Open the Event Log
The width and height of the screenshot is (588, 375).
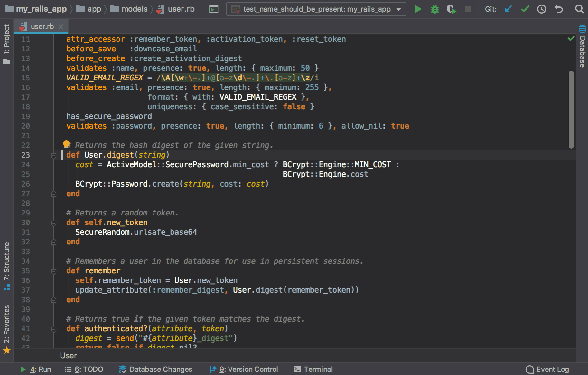547,369
